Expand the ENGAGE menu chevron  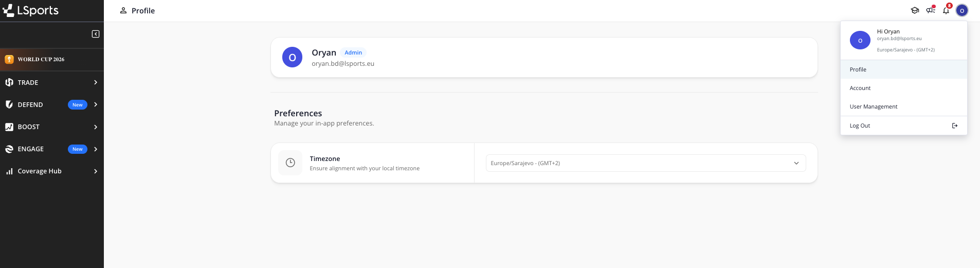pos(96,149)
